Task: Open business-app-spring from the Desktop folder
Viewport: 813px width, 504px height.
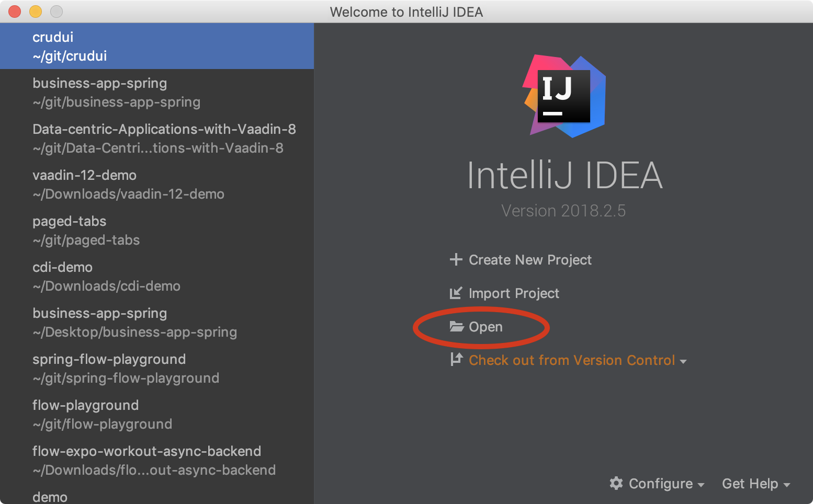Action: (157, 322)
